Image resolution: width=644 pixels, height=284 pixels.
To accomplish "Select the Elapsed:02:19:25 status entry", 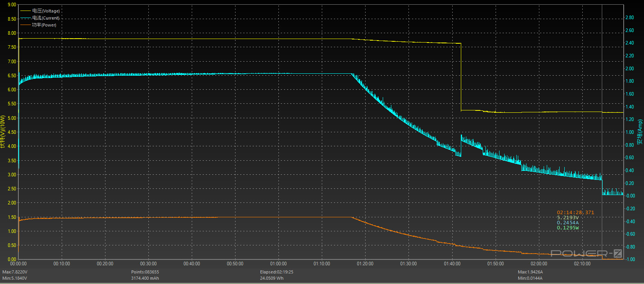I will point(277,272).
